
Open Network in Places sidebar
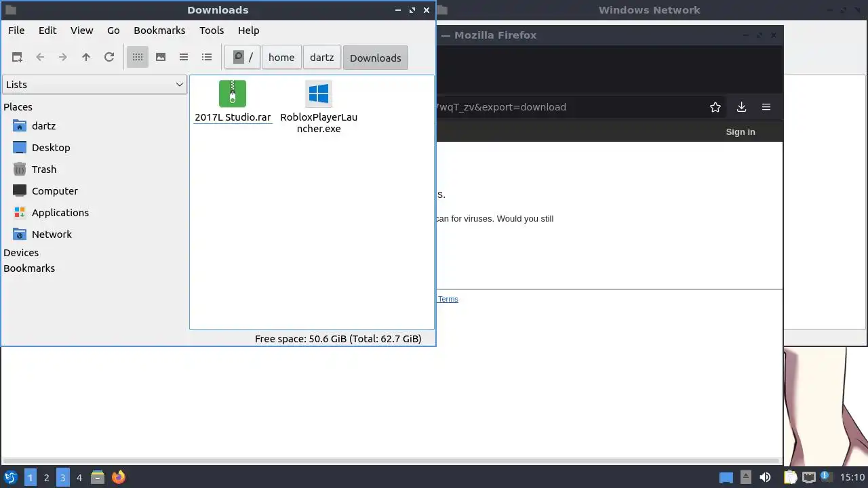point(52,235)
